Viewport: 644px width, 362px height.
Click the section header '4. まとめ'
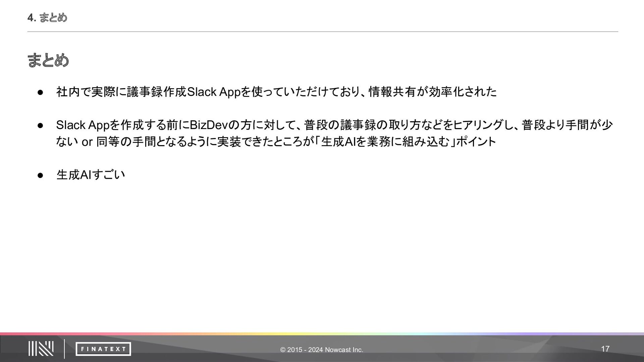[47, 18]
